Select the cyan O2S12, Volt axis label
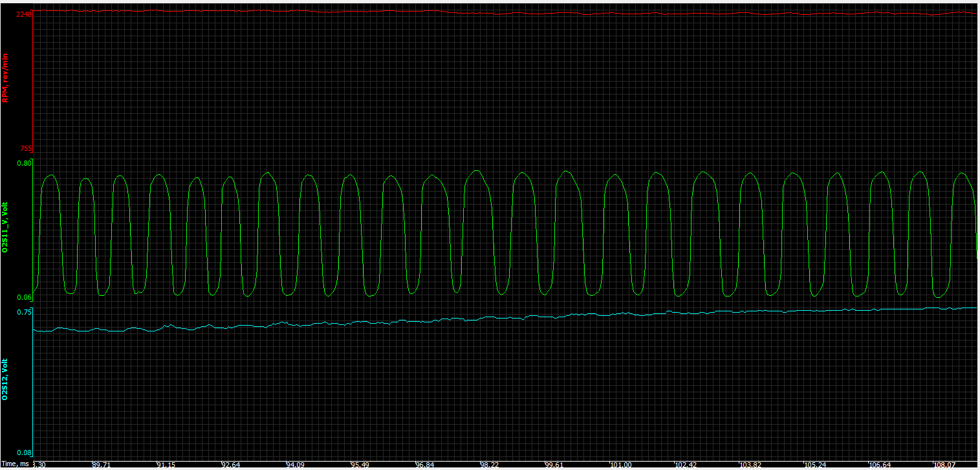Image resolution: width=980 pixels, height=470 pixels. pyautogui.click(x=5, y=380)
